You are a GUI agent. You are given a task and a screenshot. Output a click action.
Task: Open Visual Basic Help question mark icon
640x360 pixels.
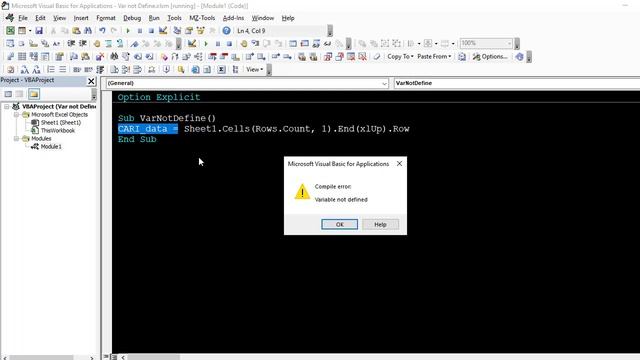click(x=227, y=31)
